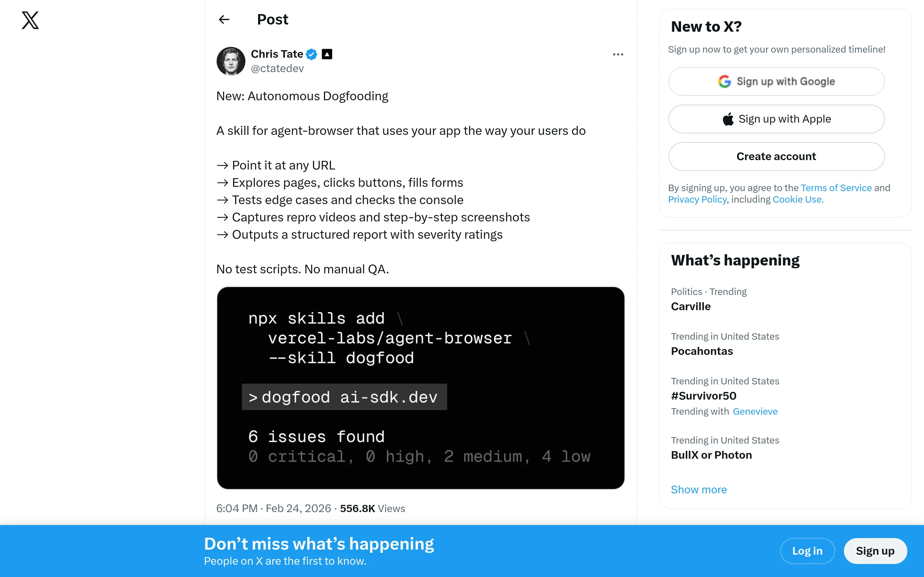Open Chris Tate's profile avatar

click(231, 61)
